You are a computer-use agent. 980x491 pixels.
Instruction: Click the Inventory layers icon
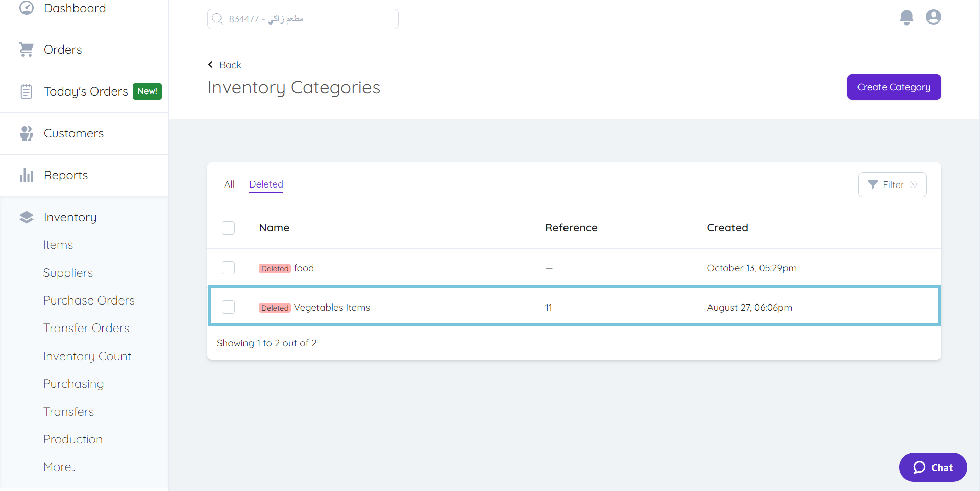tap(26, 217)
